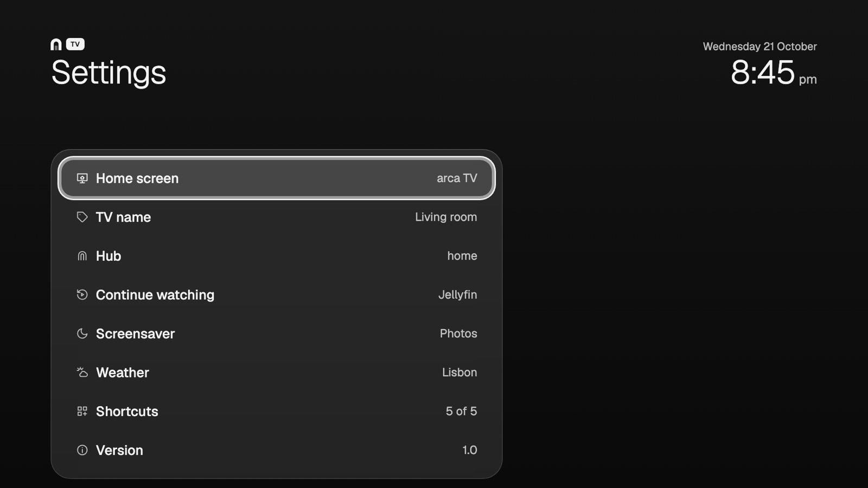Image resolution: width=868 pixels, height=488 pixels.
Task: Click the Hub arch icon
Action: [82, 256]
